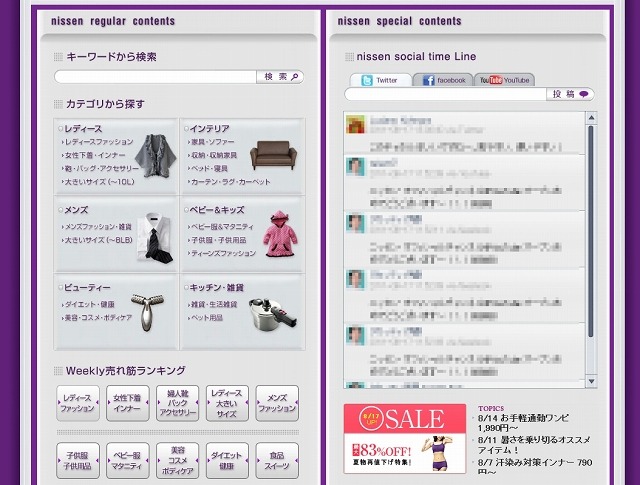This screenshot has width=640, height=485.
Task: Open the SALE 83%OFF banner
Action: click(405, 438)
